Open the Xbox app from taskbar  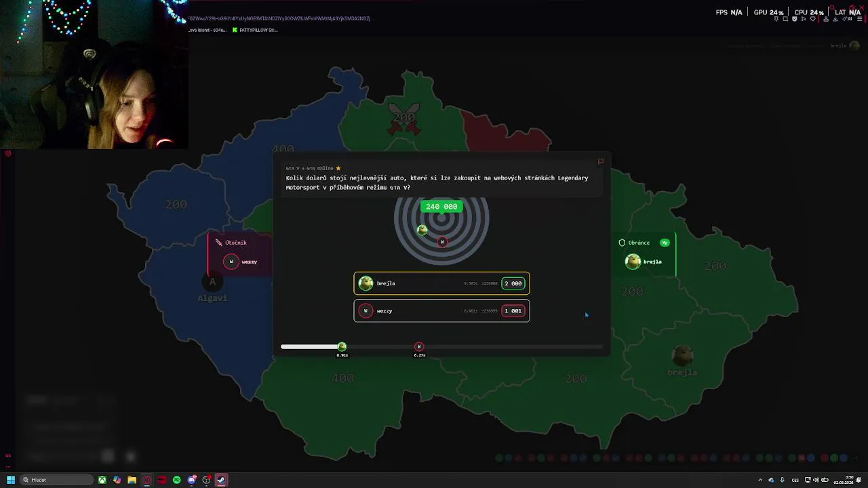pos(102,480)
